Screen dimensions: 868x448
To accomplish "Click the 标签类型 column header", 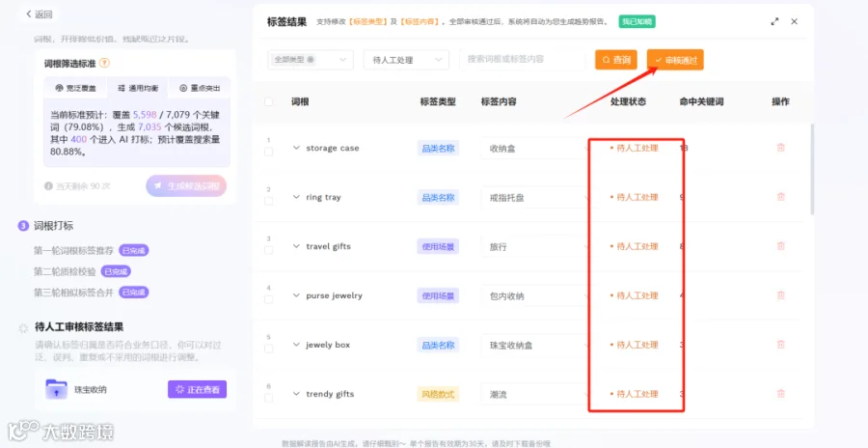I will click(438, 101).
